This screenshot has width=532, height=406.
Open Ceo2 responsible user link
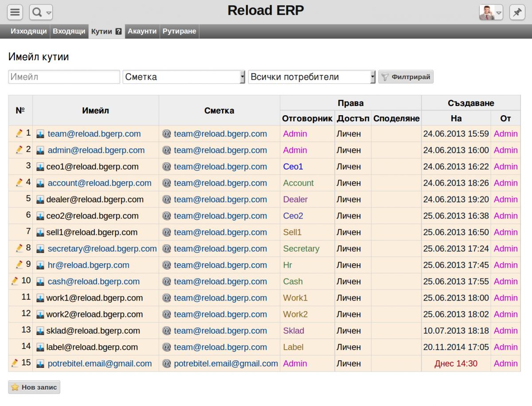pos(293,216)
